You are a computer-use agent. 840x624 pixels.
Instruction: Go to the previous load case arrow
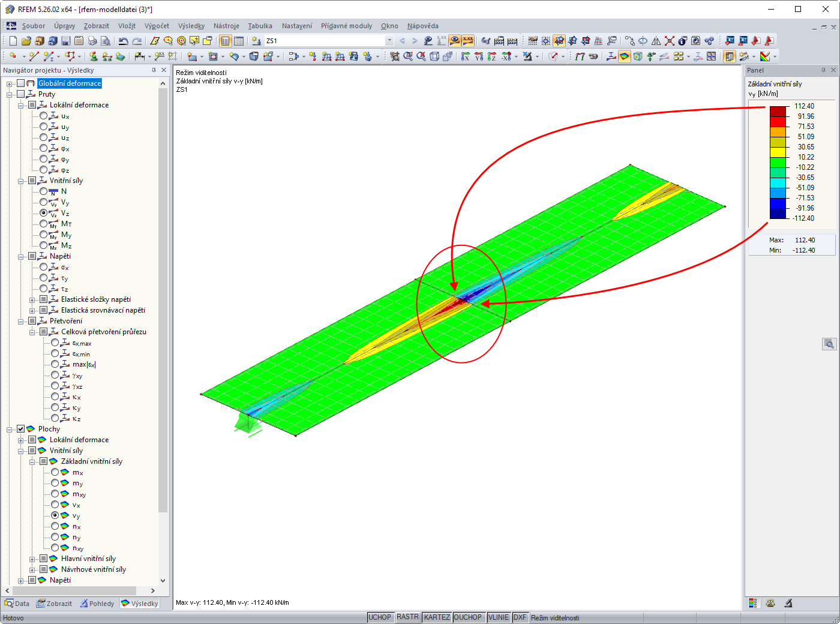[402, 41]
